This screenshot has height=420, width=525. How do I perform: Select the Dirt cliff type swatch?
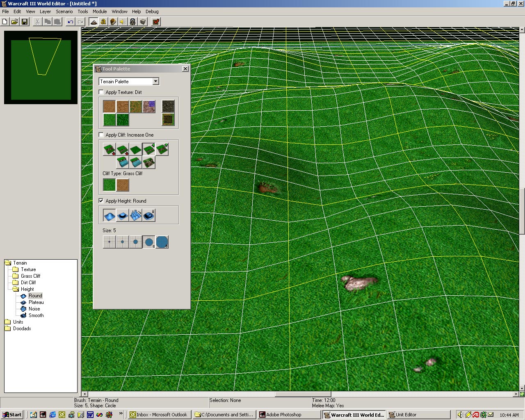[x=123, y=185]
